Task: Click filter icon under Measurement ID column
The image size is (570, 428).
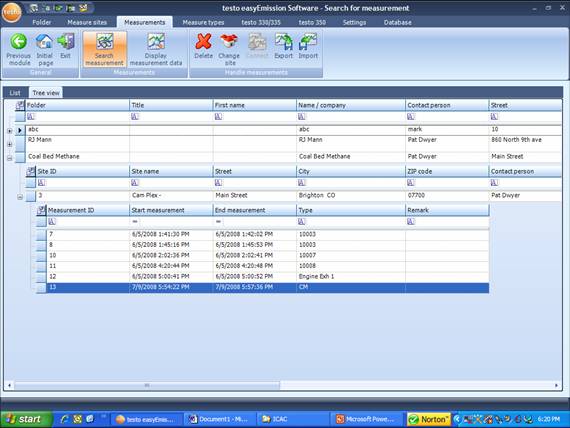Action: 52,221
